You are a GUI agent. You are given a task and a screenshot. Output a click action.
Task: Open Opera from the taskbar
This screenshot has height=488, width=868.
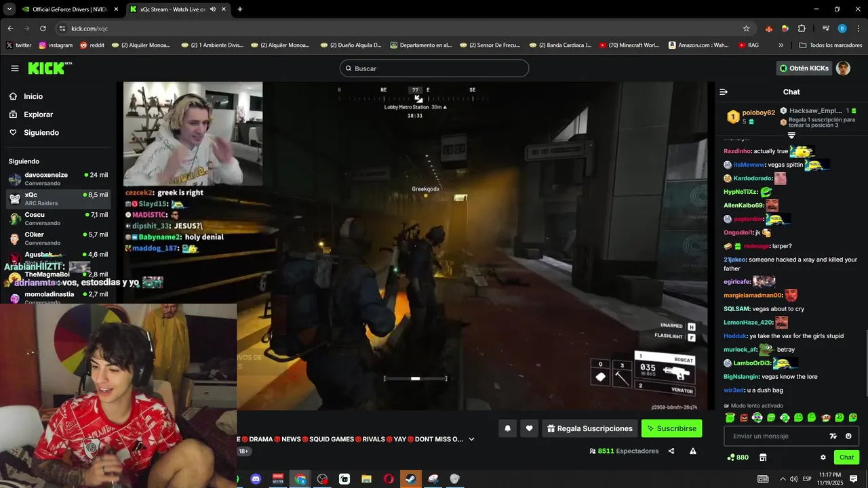(389, 479)
